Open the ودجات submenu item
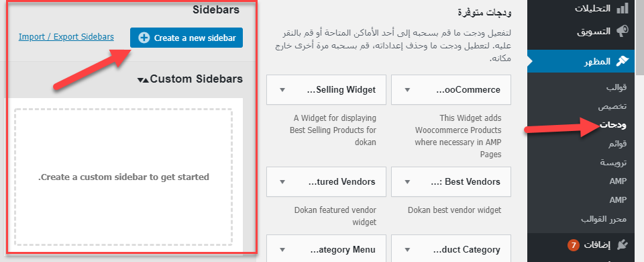 pos(614,125)
